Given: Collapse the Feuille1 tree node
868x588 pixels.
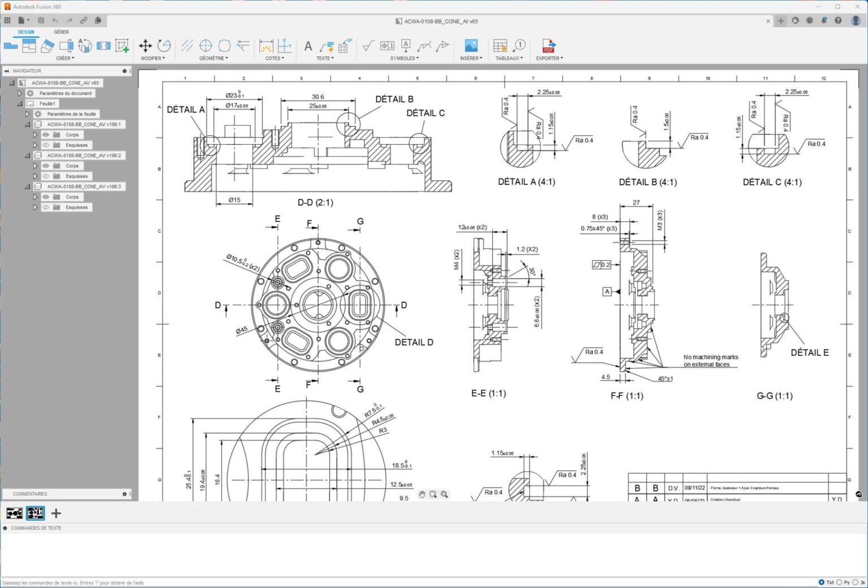Looking at the screenshot, I should [19, 103].
